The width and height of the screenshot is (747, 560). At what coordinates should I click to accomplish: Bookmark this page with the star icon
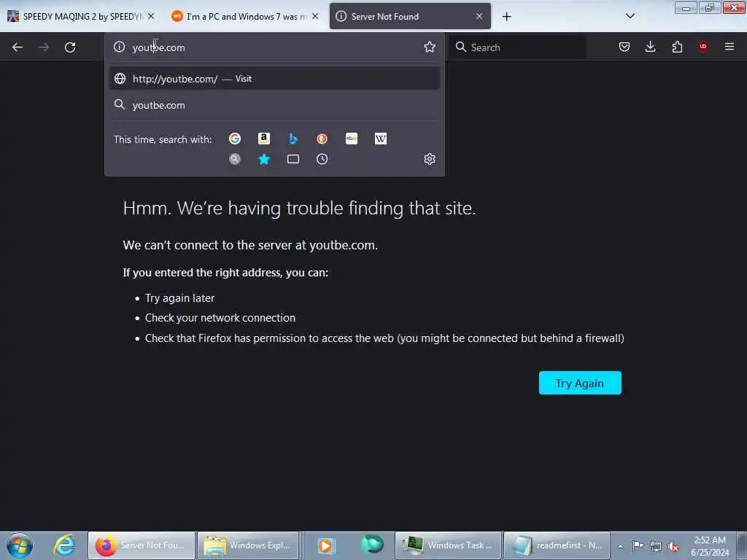[429, 47]
